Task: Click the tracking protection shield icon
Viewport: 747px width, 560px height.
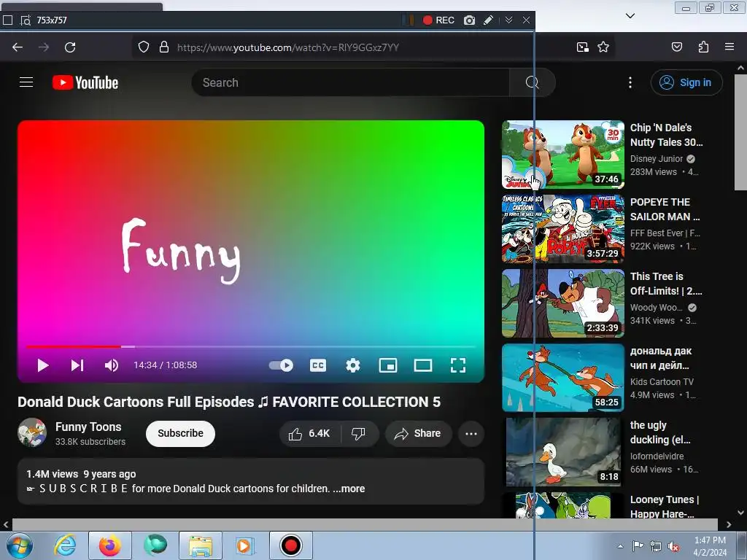Action: pyautogui.click(x=144, y=47)
